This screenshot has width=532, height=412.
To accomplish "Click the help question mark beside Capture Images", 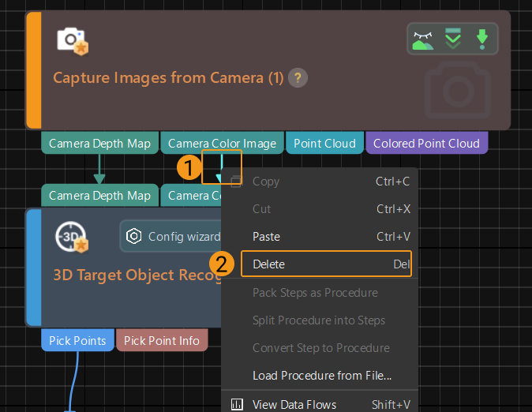I will tap(298, 78).
